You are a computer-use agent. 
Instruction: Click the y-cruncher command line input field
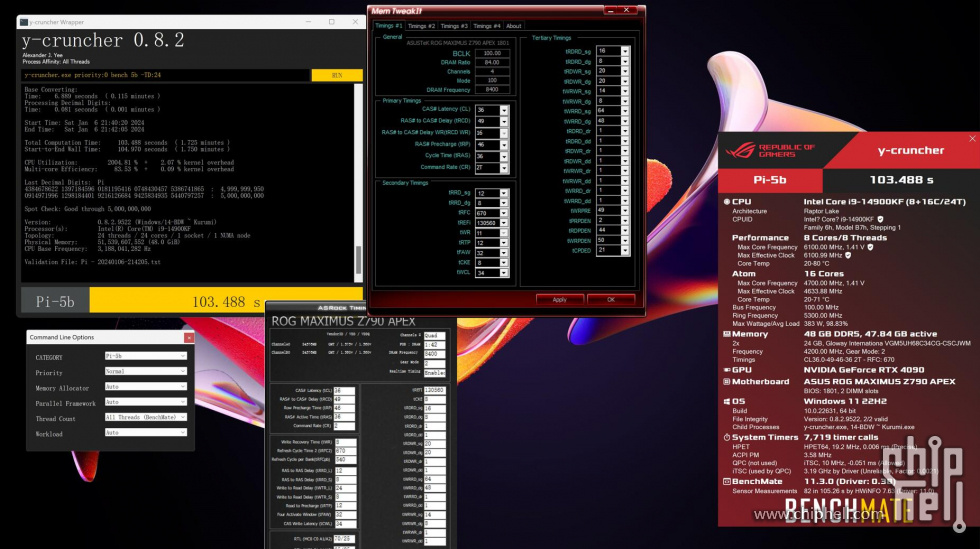click(166, 75)
